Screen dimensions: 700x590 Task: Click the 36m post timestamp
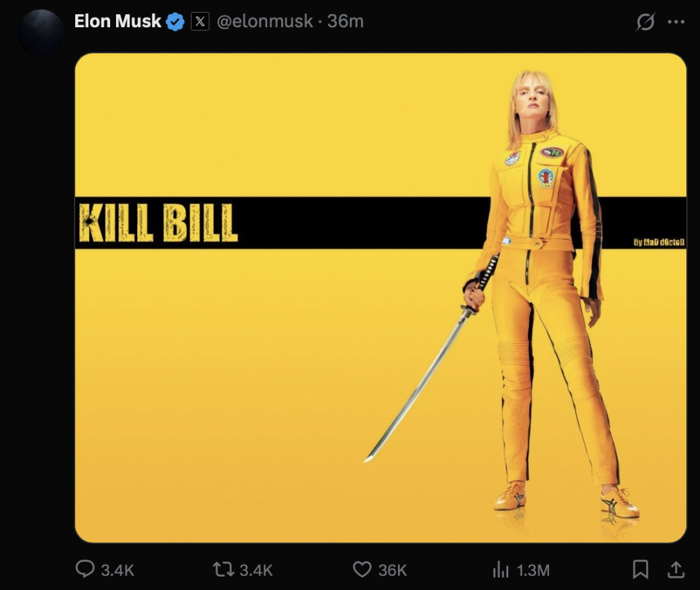click(x=345, y=21)
